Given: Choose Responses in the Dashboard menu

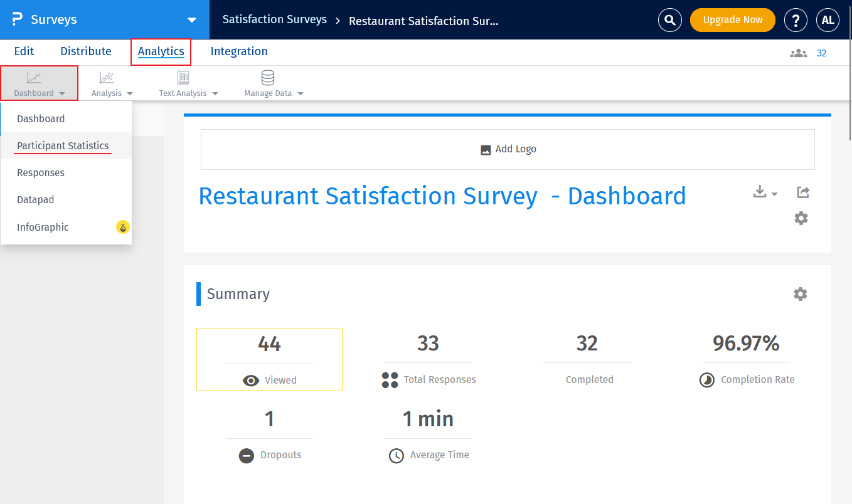Looking at the screenshot, I should pos(41,173).
